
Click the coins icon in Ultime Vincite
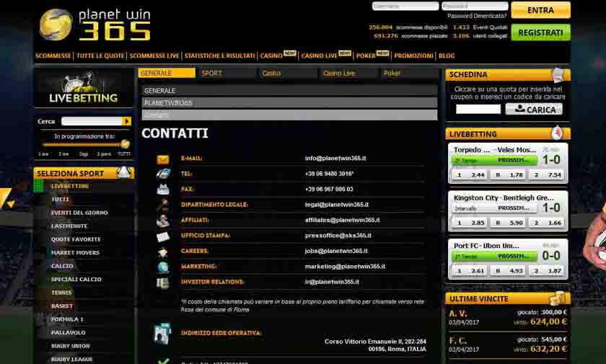(557, 298)
